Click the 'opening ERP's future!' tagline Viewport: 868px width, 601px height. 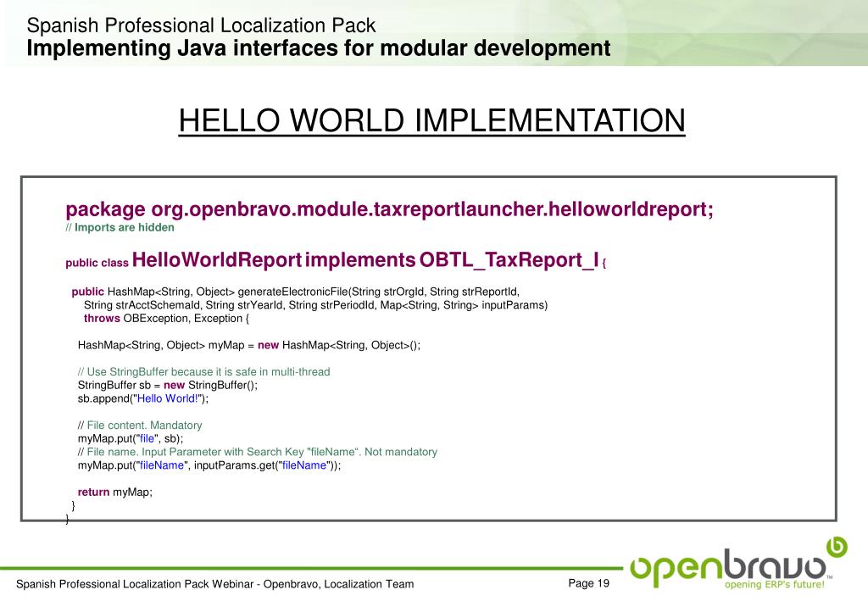(x=775, y=584)
